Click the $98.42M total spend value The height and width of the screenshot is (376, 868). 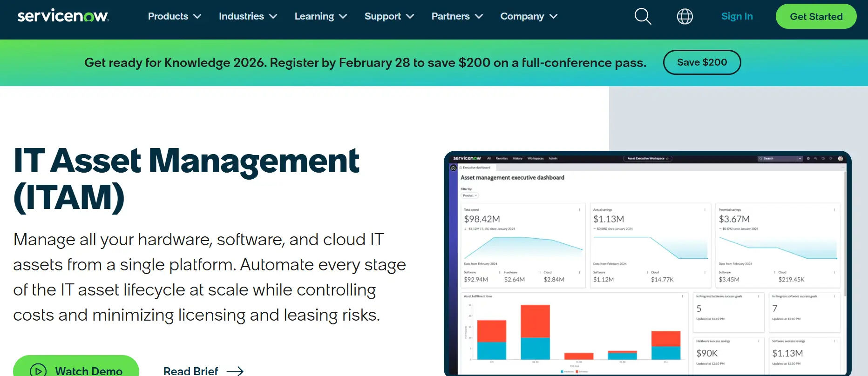point(482,219)
